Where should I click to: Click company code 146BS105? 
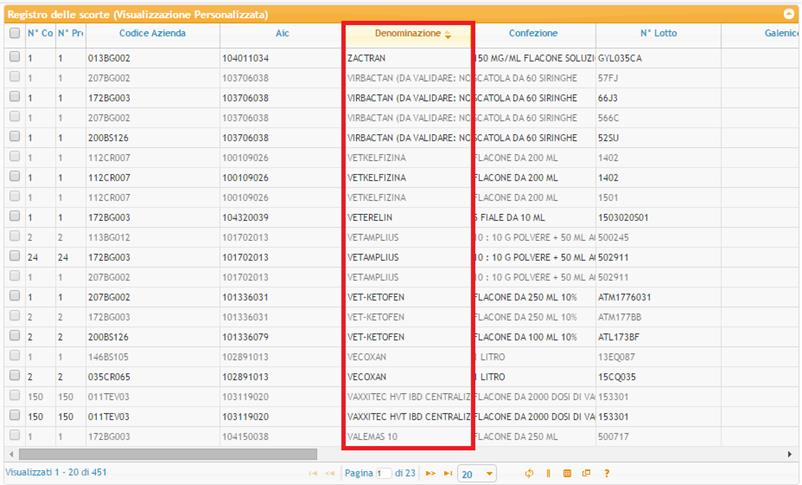tap(108, 357)
